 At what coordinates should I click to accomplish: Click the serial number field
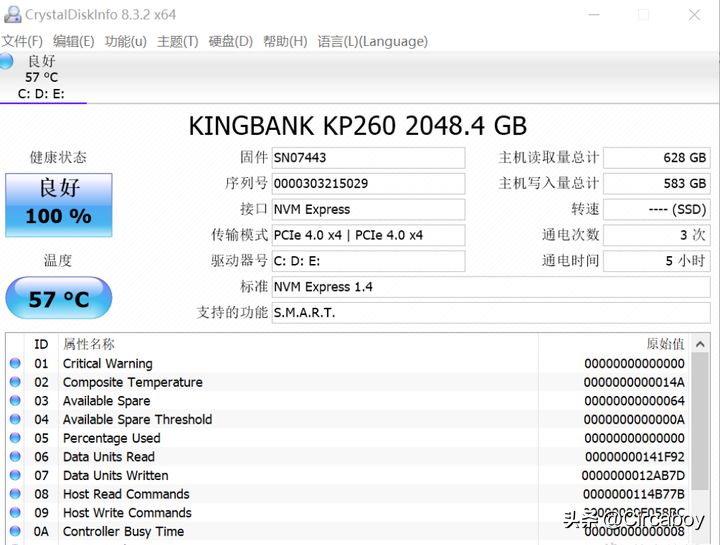coord(368,184)
